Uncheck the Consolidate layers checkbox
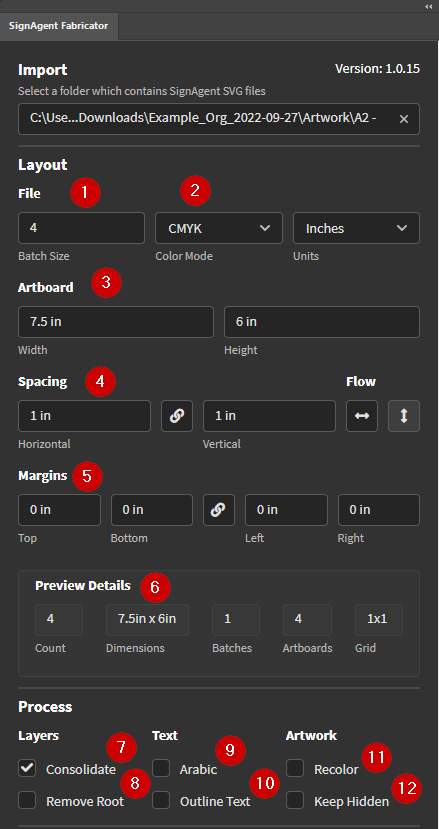Viewport: 439px width, 829px height. click(x=27, y=768)
